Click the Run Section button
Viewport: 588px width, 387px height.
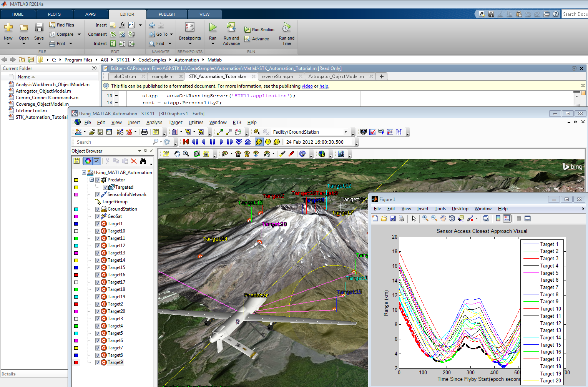click(259, 30)
